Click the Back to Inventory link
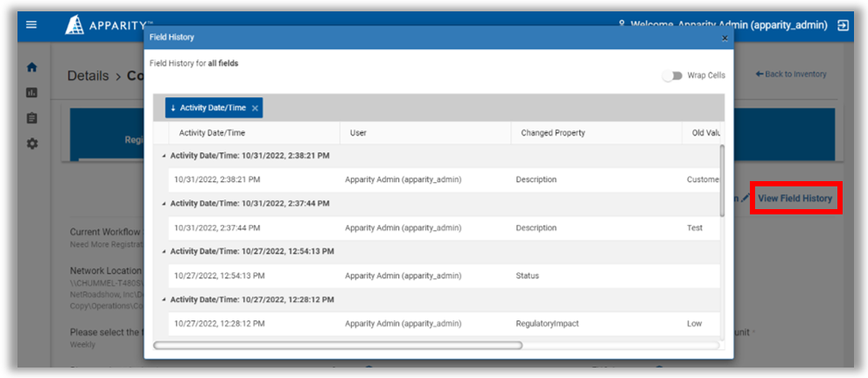This screenshot has height=378, width=868. coord(791,74)
